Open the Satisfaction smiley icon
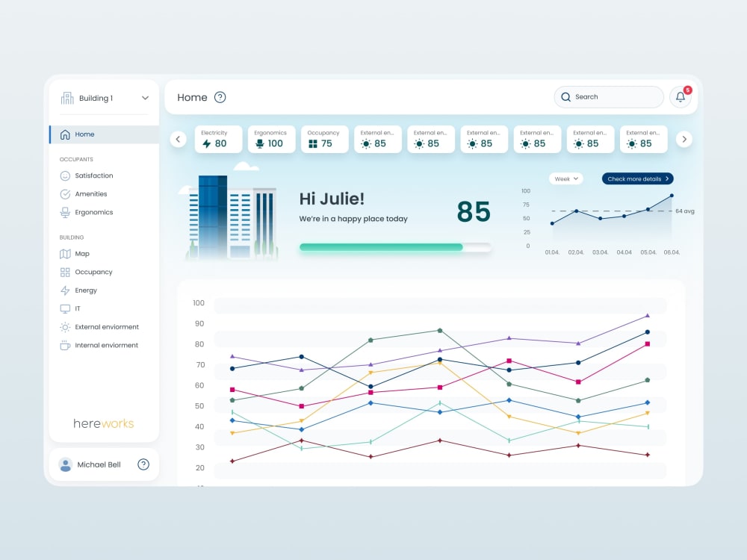The height and width of the screenshot is (560, 747). [65, 175]
